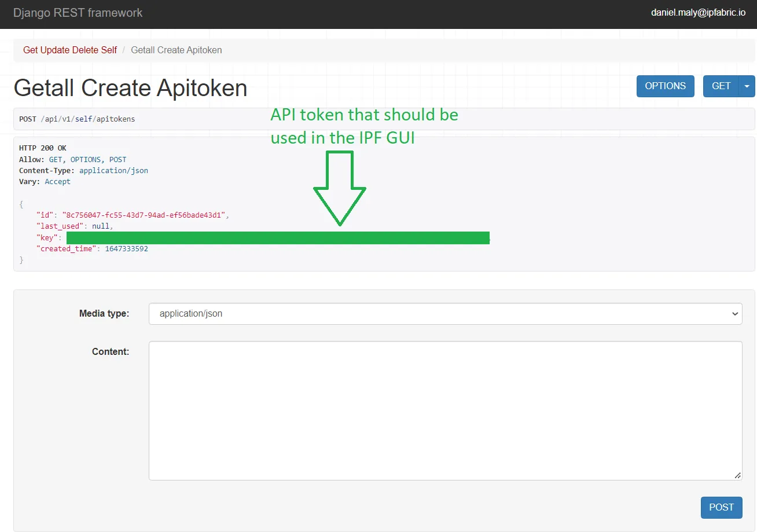
Task: Submit the form with the POST button
Action: tap(721, 507)
